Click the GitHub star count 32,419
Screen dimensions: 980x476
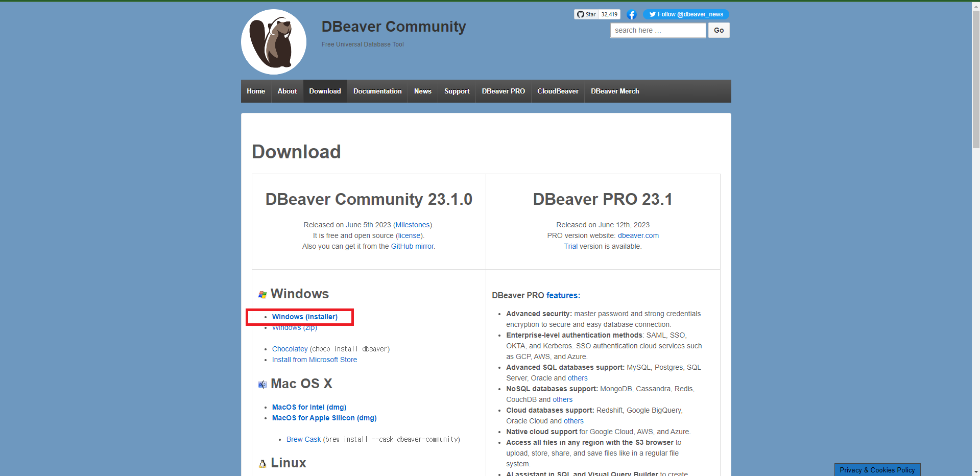(609, 14)
